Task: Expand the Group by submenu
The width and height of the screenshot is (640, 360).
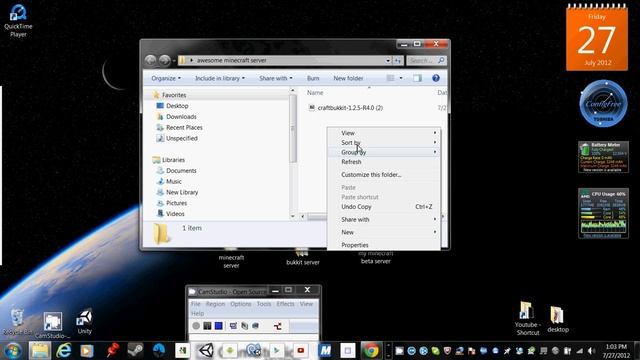Action: (384, 152)
